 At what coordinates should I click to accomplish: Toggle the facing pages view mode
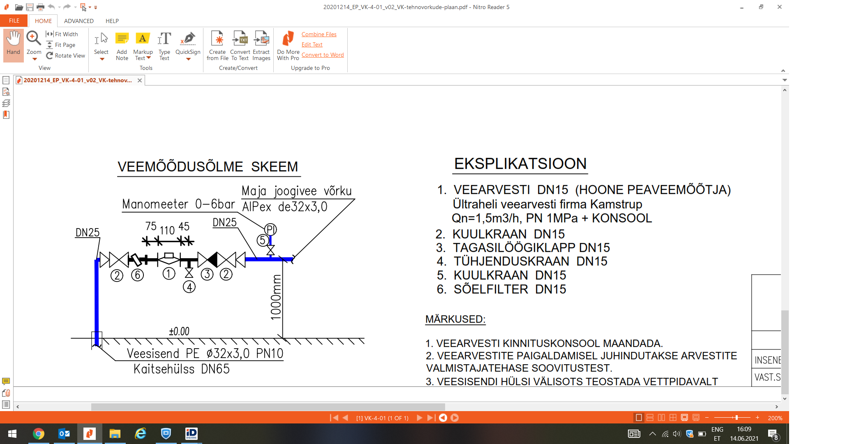(661, 418)
